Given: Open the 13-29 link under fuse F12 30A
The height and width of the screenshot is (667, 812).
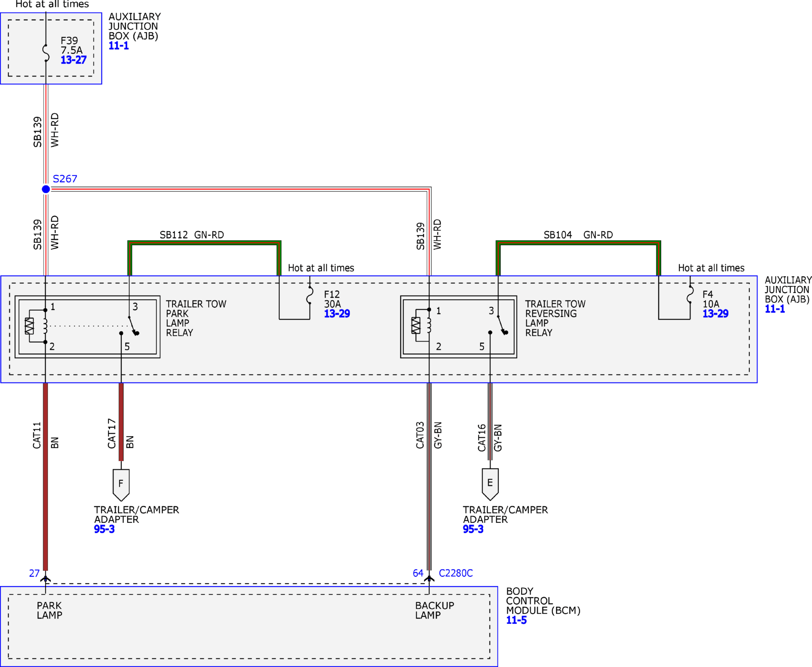Looking at the screenshot, I should click(337, 314).
